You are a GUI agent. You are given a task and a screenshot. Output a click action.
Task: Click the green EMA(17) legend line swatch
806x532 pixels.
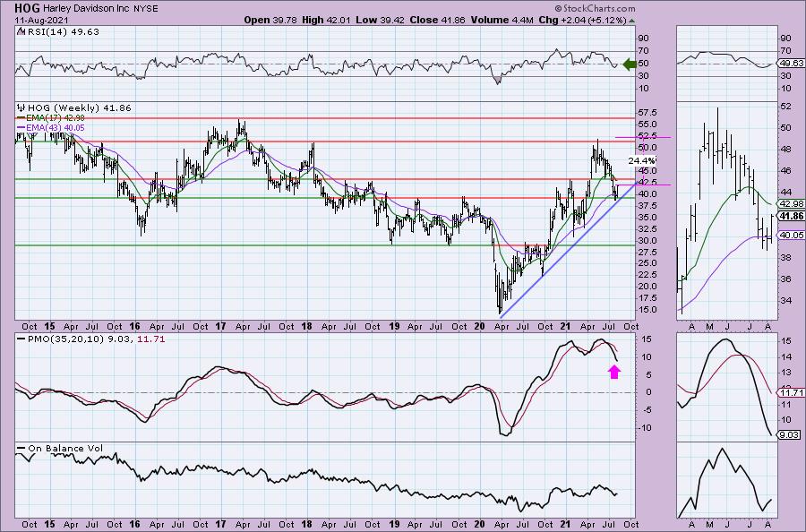[x=21, y=118]
